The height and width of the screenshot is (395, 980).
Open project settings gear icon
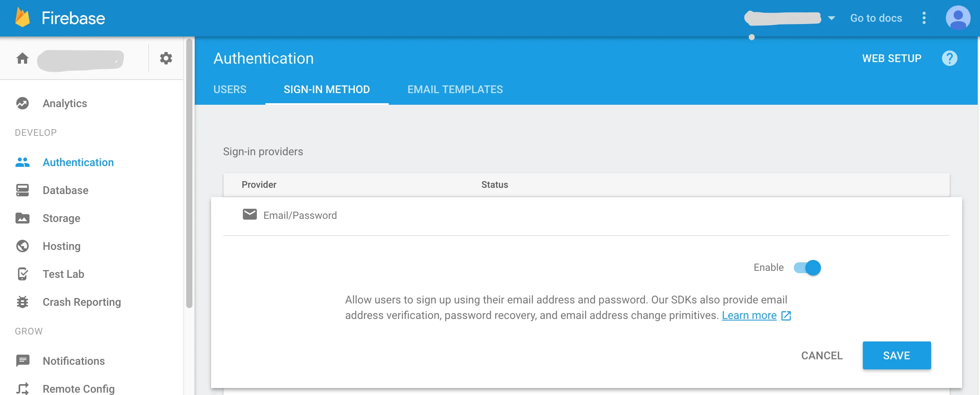166,58
